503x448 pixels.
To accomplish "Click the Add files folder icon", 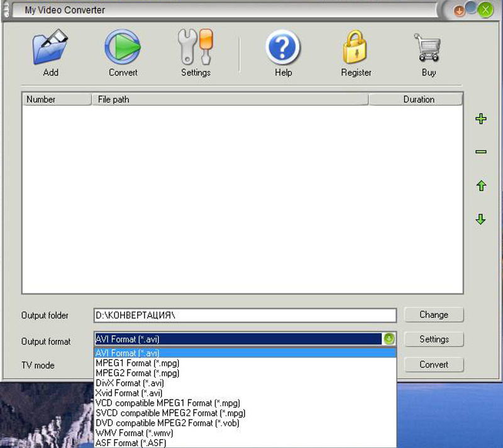I will pos(50,48).
